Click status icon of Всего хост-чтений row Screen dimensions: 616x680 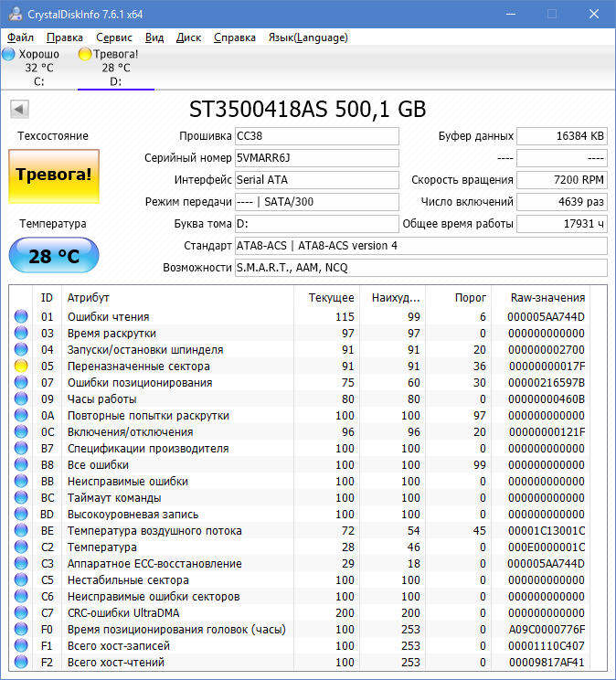pyautogui.click(x=21, y=663)
